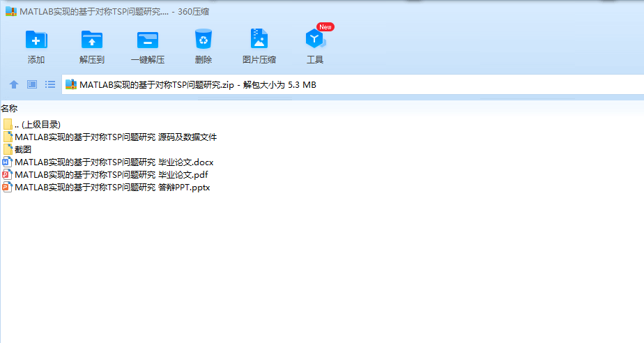Click the folder icon beside 源码及数据文件

(x=8, y=137)
